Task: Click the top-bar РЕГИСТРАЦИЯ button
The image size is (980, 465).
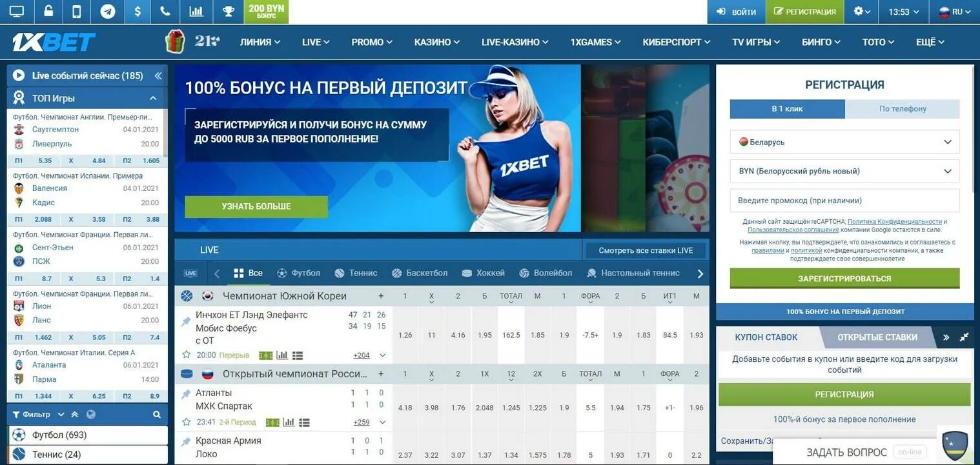Action: coord(805,12)
